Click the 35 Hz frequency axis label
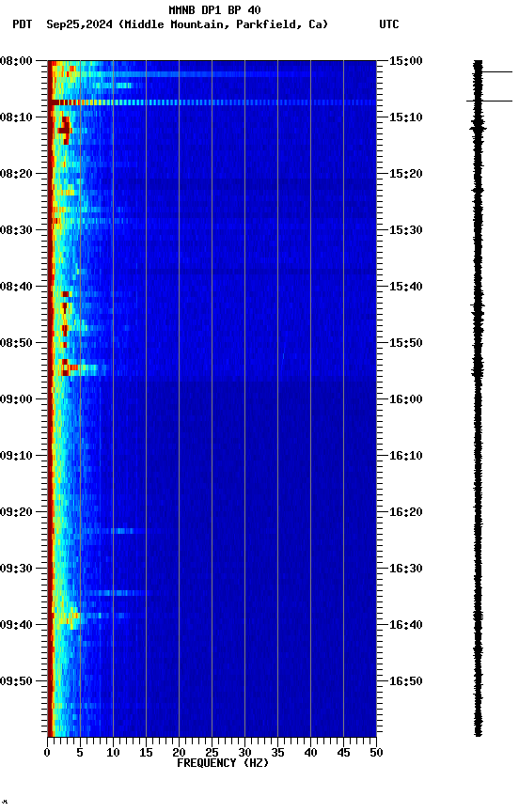Viewport: 519px width, 812px height. (x=277, y=753)
